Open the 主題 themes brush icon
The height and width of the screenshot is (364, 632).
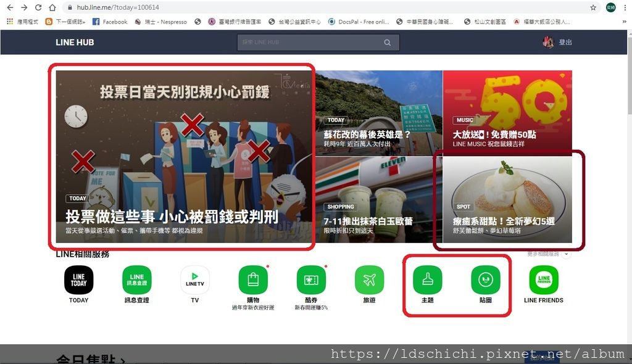point(427,279)
